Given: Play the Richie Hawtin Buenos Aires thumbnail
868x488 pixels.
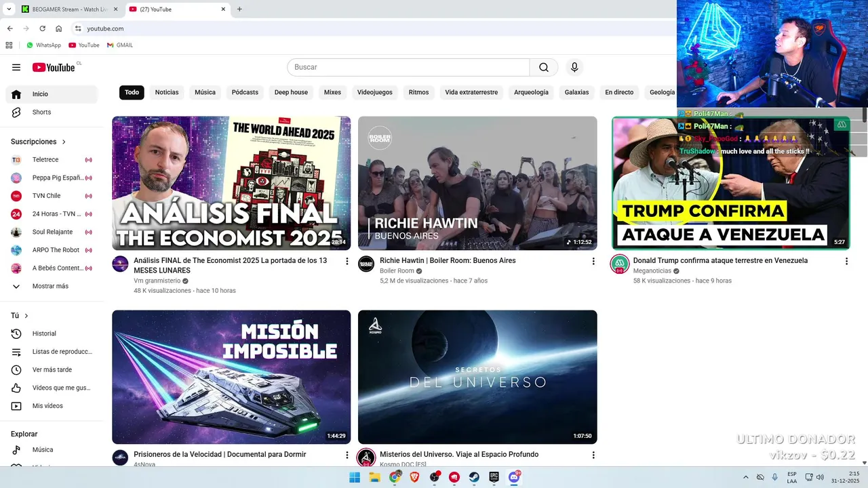Looking at the screenshot, I should tap(477, 183).
